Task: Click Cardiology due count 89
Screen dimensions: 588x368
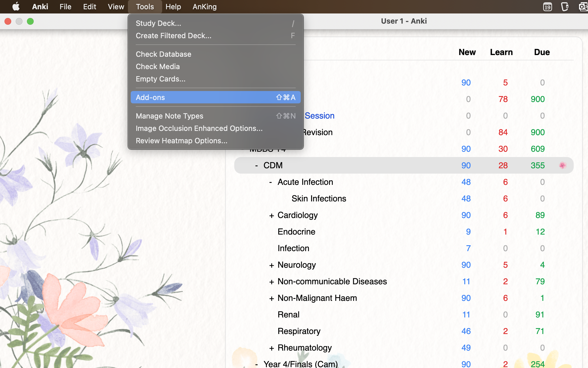Action: click(540, 215)
